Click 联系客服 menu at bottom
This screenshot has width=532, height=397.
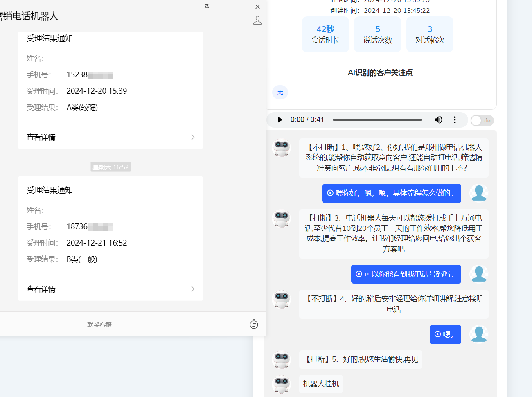pos(99,325)
